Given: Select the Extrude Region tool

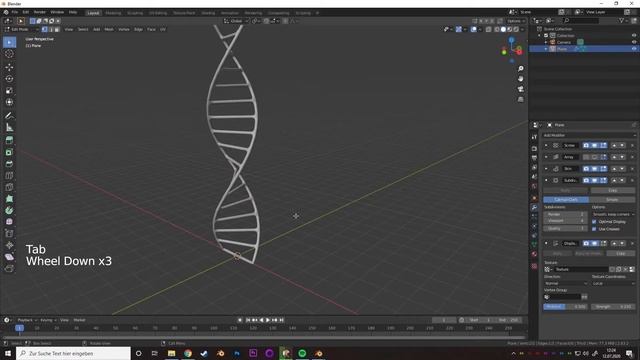Looking at the screenshot, I should (9, 140).
